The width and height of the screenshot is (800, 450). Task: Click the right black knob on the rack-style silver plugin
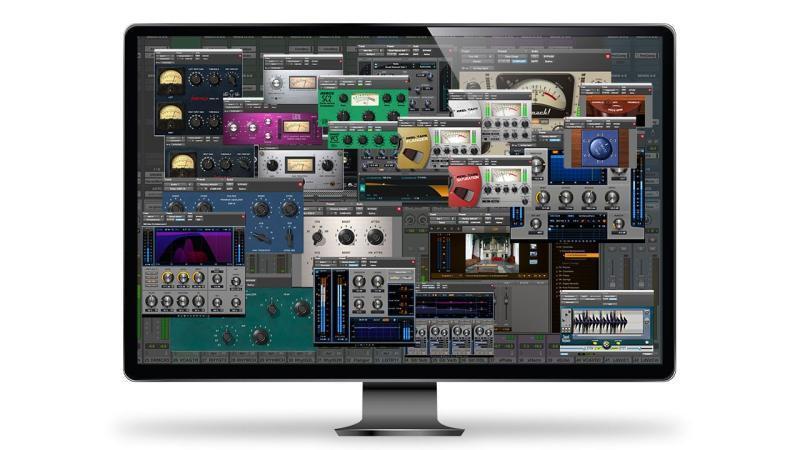pos(327,165)
